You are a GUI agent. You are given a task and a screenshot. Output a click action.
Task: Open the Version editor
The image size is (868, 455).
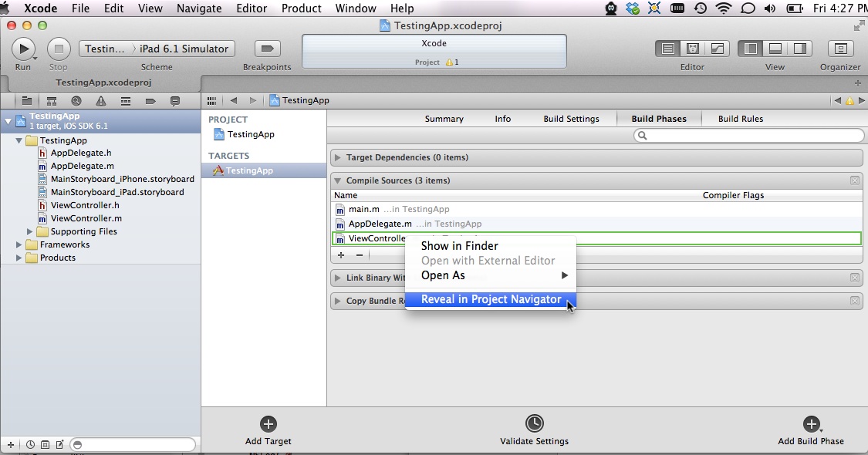pos(718,47)
